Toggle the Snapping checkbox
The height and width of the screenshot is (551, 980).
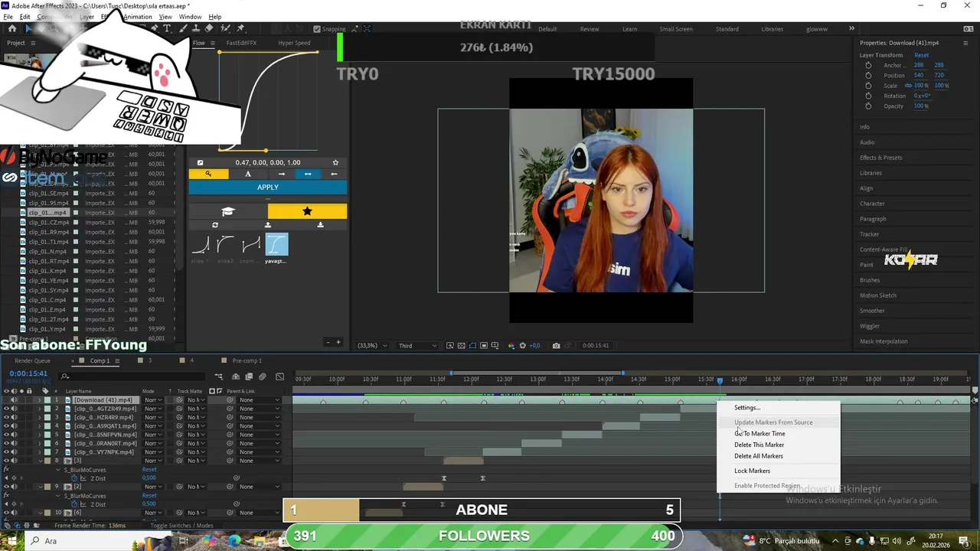tap(318, 29)
